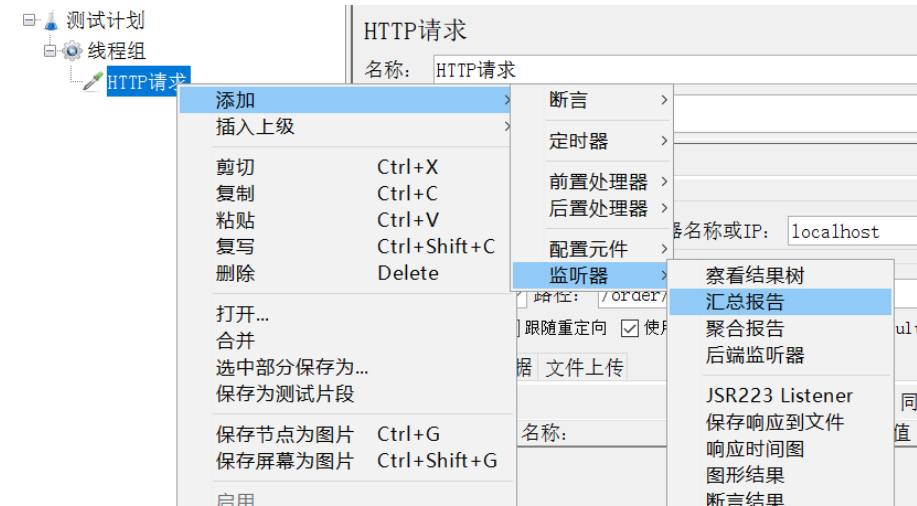Click 选中部分保存为... entry
Image resolution: width=917 pixels, height=506 pixels.
(346, 367)
